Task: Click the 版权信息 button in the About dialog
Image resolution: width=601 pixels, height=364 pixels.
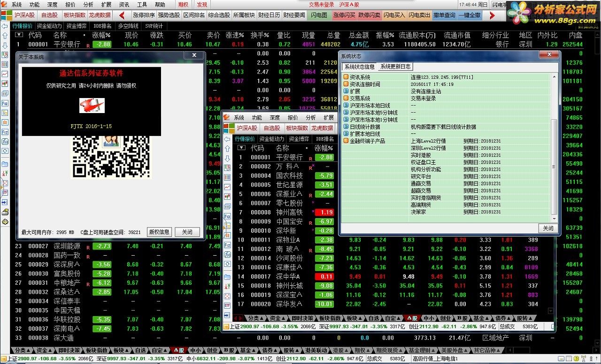Action: click(159, 232)
